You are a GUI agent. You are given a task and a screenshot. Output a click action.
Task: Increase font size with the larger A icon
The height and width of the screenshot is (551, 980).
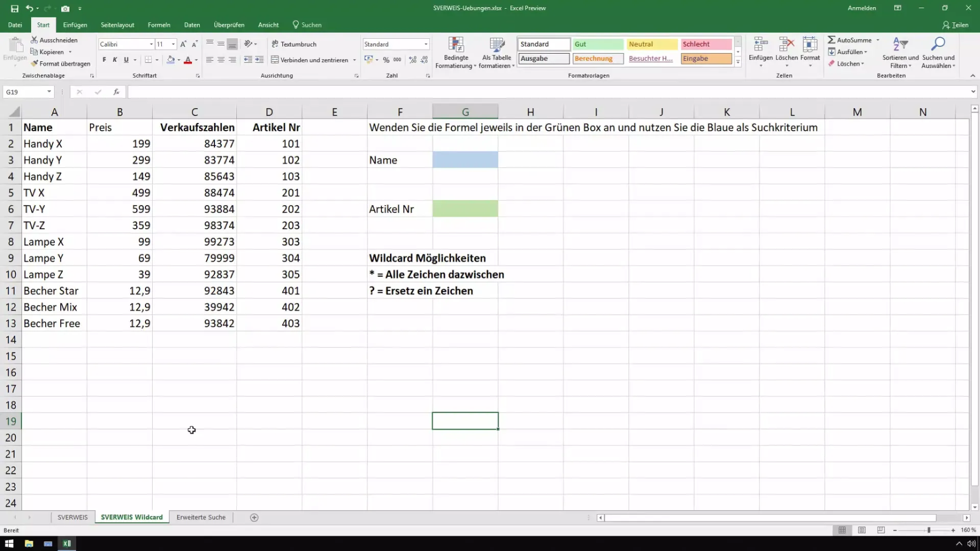click(183, 44)
